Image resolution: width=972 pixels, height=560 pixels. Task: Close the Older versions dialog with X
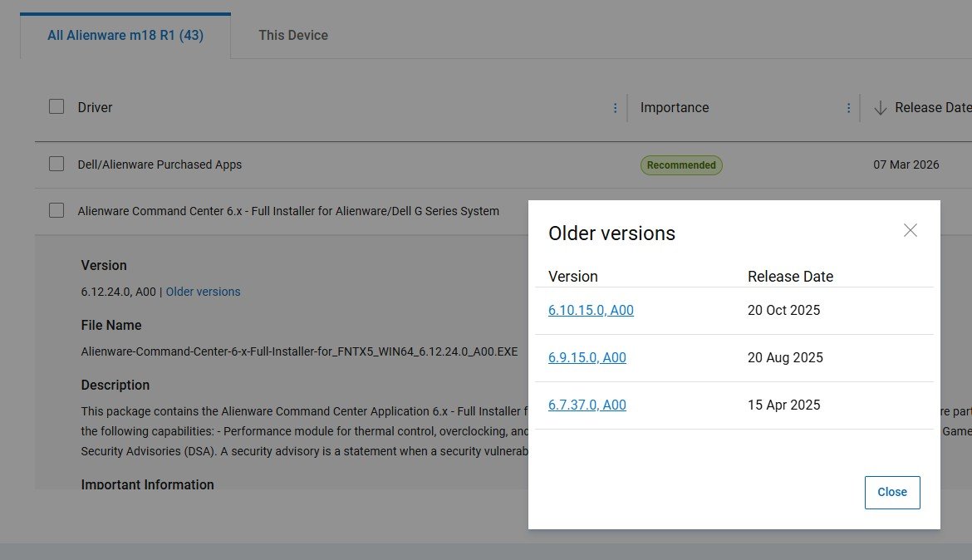tap(910, 231)
